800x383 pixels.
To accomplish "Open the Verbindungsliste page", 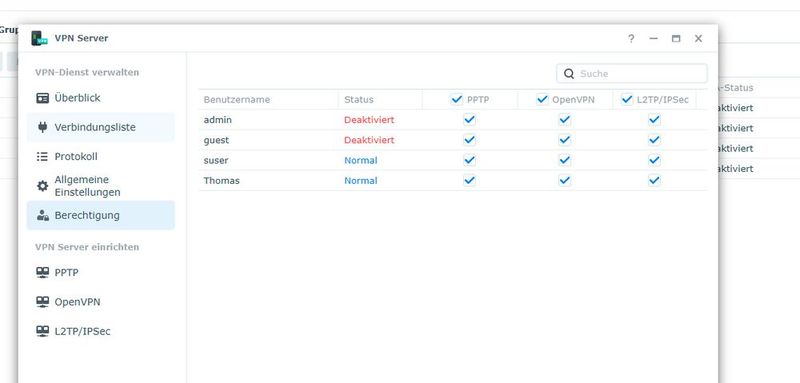I will [101, 127].
